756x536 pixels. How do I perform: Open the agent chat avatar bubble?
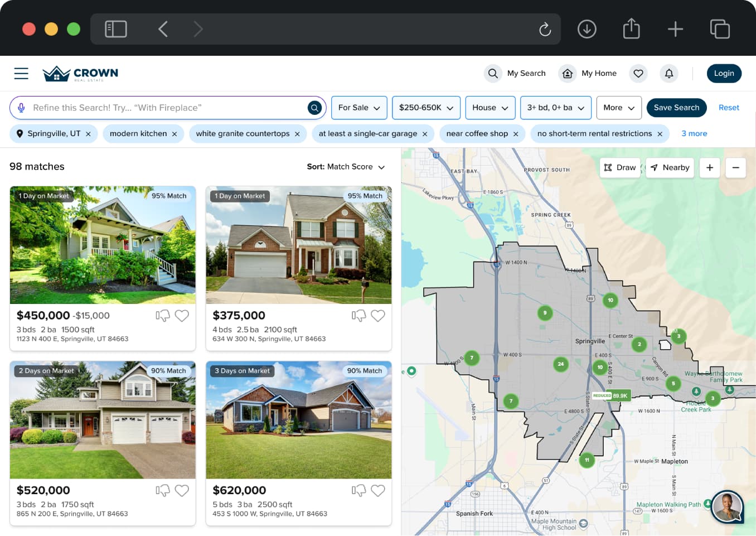point(728,507)
